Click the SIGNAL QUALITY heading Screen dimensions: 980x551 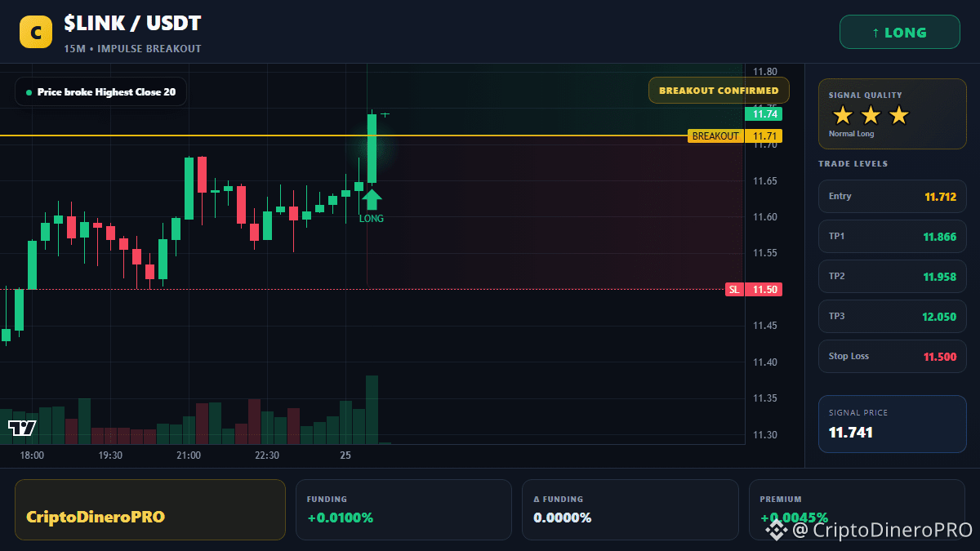click(866, 96)
